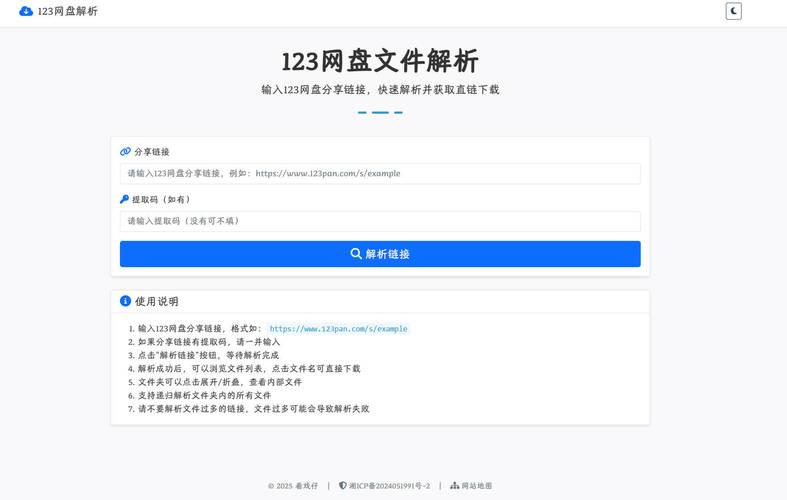This screenshot has height=500, width=787.
Task: Toggle dark mode with the moon button
Action: point(733,11)
